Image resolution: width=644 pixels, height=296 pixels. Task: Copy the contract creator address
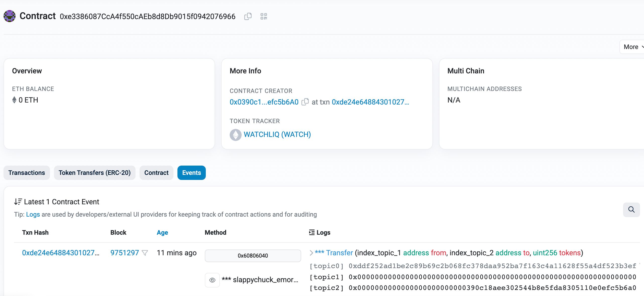coord(305,102)
